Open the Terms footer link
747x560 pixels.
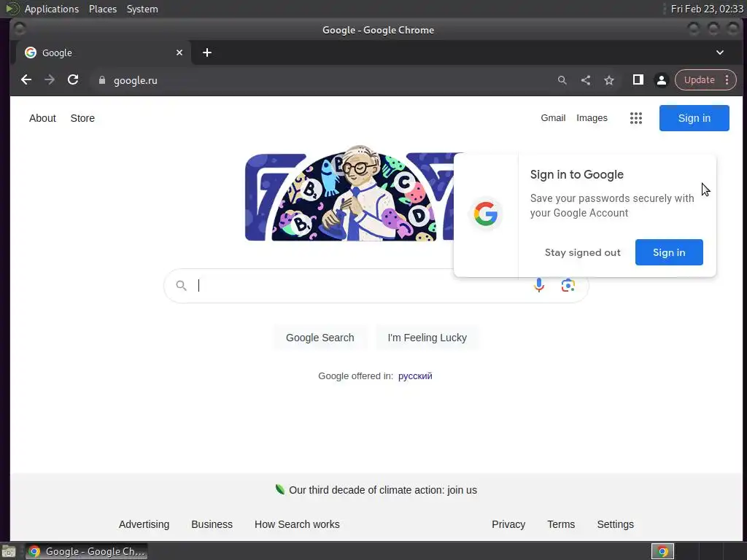point(561,524)
